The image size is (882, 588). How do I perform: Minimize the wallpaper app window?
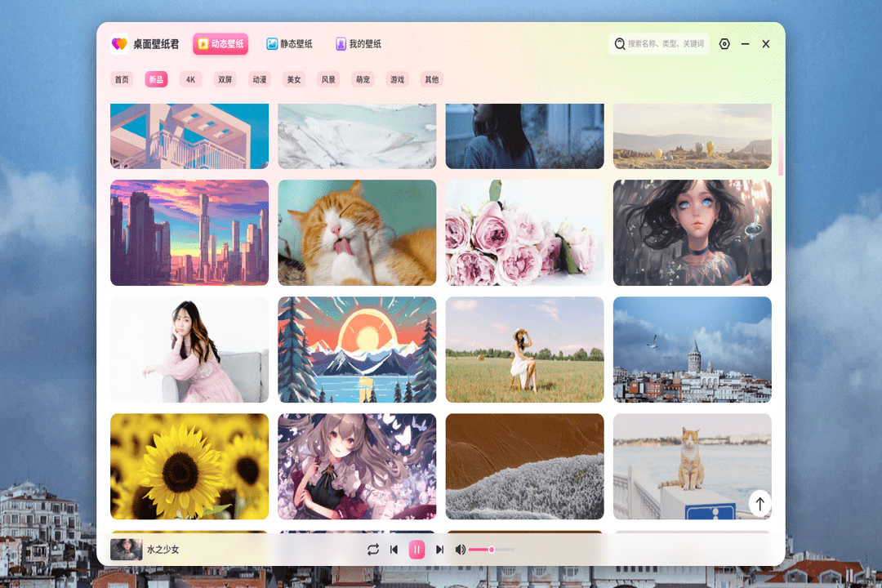coord(746,44)
